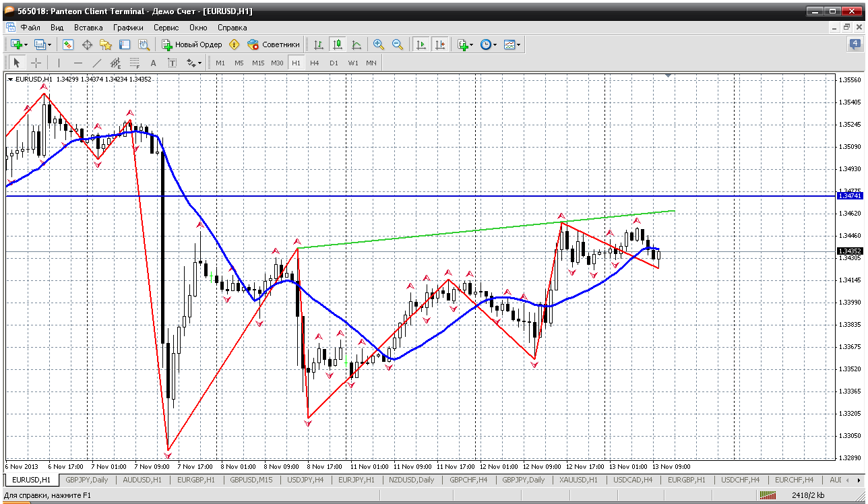The image size is (868, 504).
Task: Open the Вид menu
Action: click(x=57, y=28)
